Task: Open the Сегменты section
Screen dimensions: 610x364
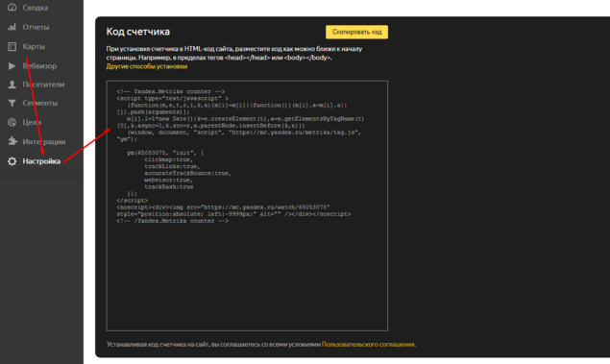Action: tap(39, 103)
